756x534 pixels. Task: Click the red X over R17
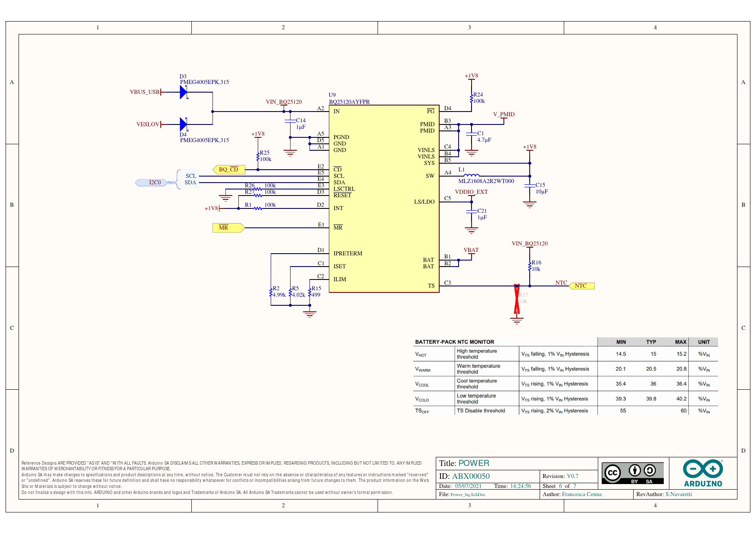517,299
